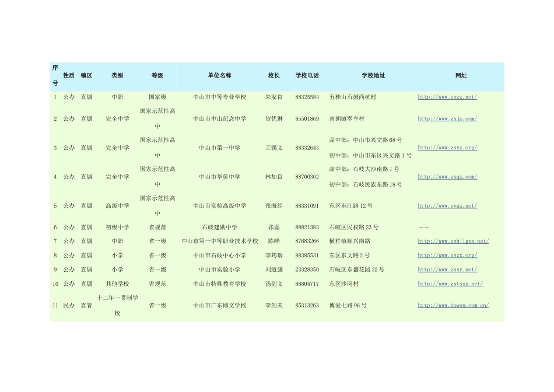The height and width of the screenshot is (392, 554).
Task: Select principal name 陈峰
Action: [274, 241]
